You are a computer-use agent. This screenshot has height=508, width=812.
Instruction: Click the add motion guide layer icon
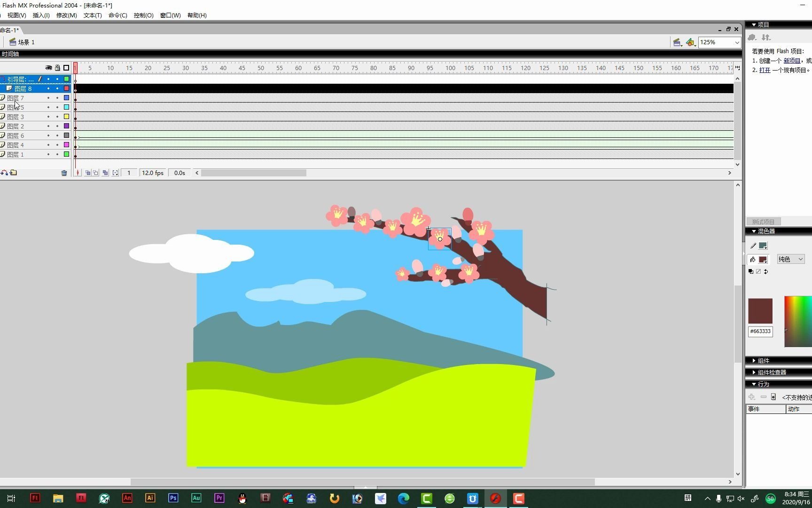[4, 173]
